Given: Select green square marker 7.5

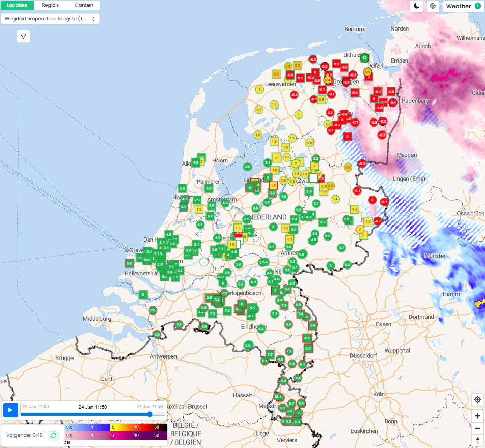Looking at the screenshot, I should pyautogui.click(x=284, y=305).
